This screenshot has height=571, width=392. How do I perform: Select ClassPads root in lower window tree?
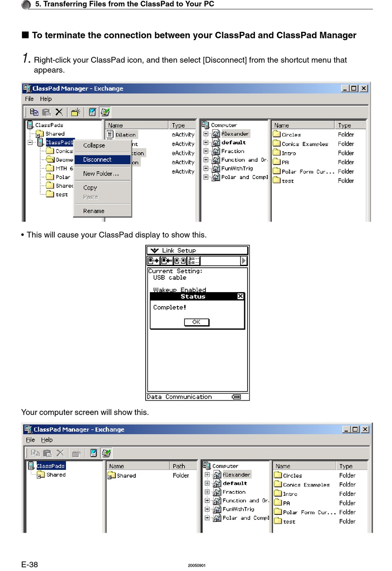click(50, 466)
